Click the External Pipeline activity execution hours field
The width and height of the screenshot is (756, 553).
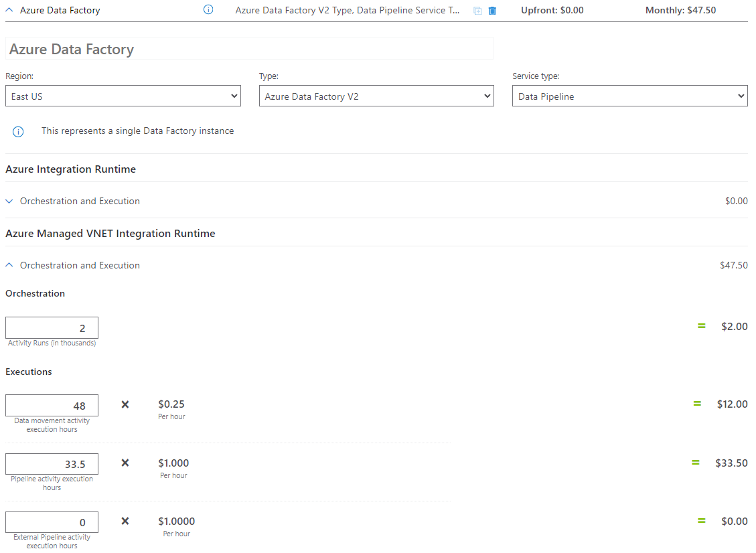52,522
